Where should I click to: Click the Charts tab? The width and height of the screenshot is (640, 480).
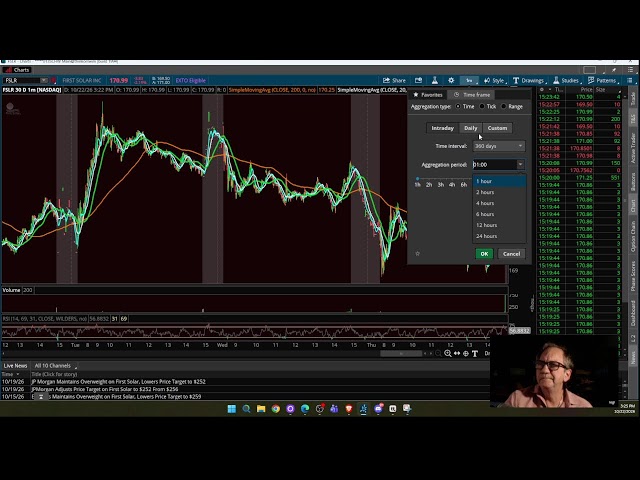[x=18, y=70]
